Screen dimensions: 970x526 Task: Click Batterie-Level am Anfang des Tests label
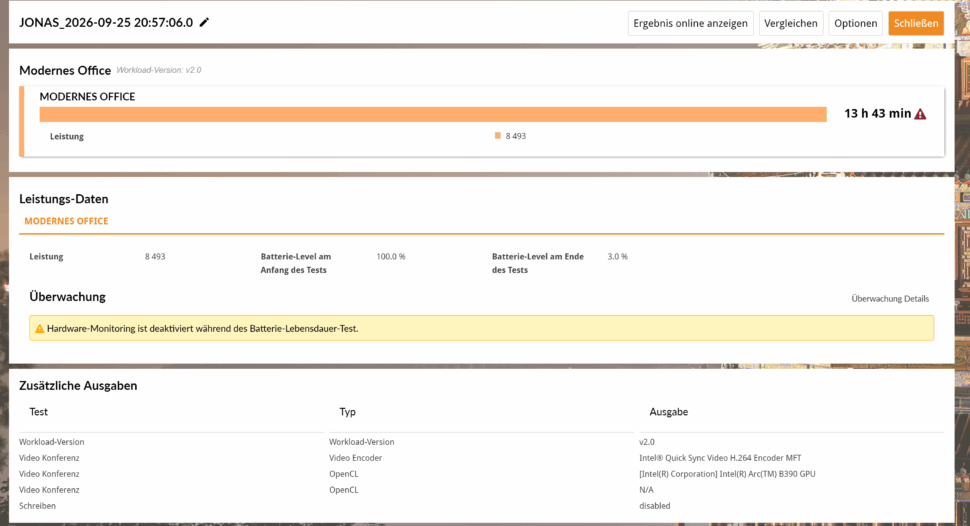click(x=296, y=263)
